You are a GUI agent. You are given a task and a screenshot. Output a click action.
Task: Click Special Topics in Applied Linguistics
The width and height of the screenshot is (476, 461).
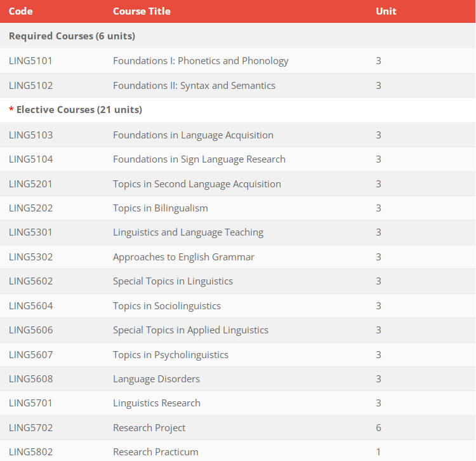(190, 330)
